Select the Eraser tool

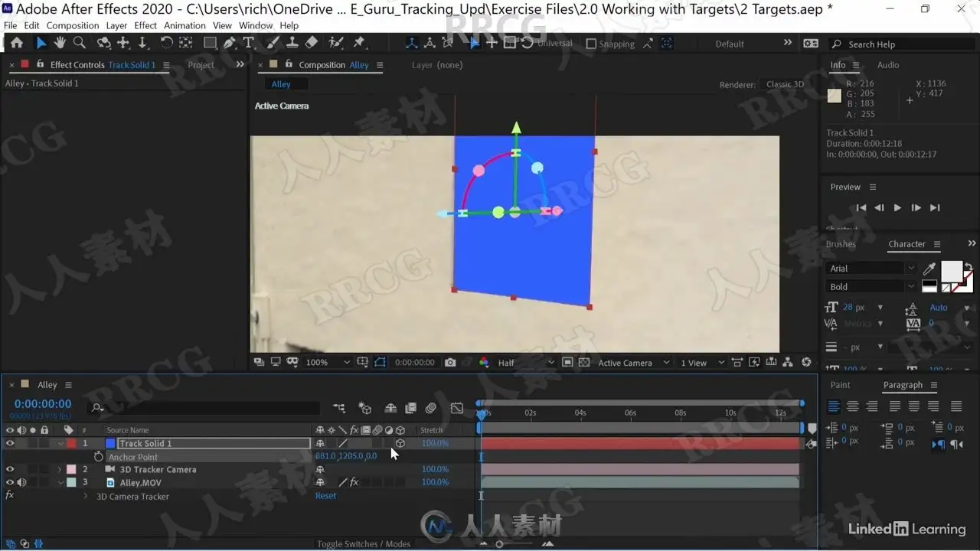(x=312, y=44)
